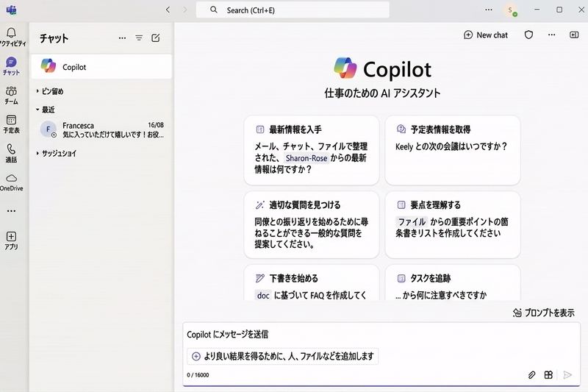Open the Teams (チーム) icon

tap(11, 91)
